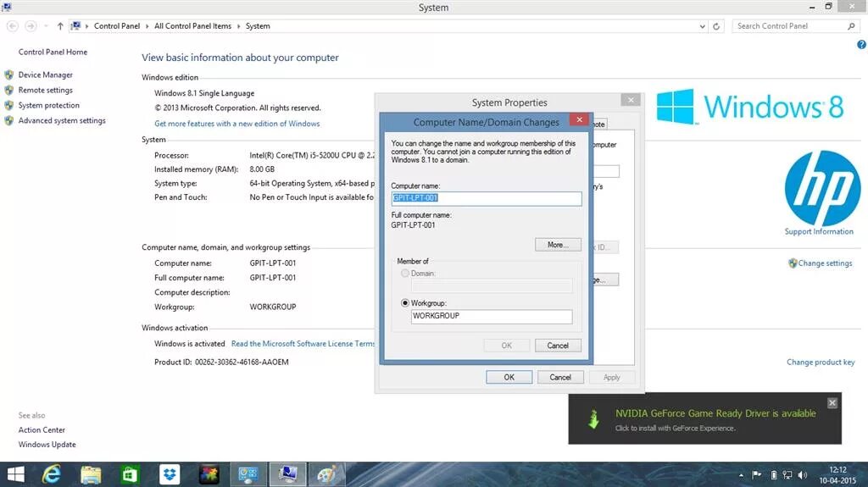Select System in the breadcrumb
This screenshot has width=868, height=487.
258,26
